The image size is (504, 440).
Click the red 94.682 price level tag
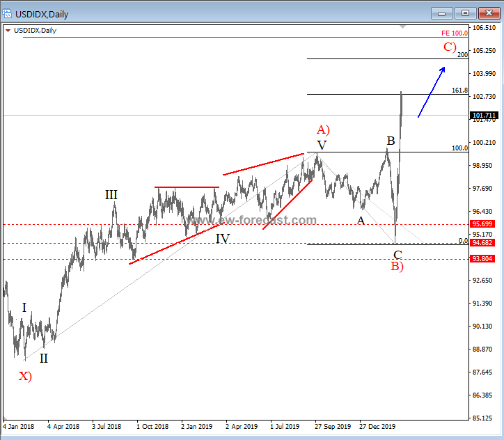483,243
